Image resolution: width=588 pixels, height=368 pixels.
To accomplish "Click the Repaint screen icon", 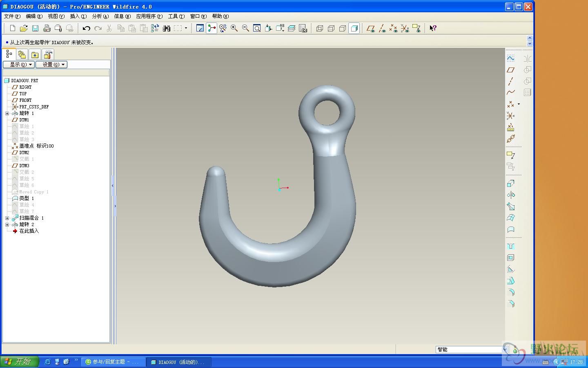I will (200, 28).
